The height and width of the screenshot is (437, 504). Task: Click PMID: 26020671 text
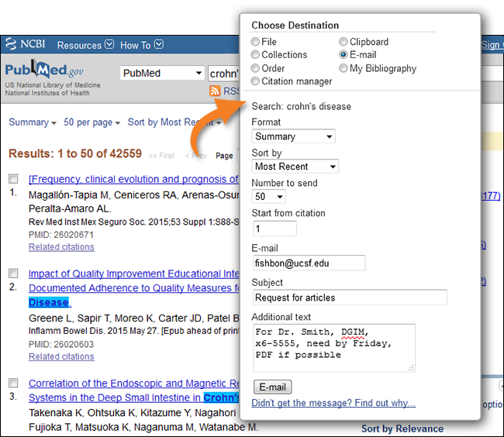(61, 235)
